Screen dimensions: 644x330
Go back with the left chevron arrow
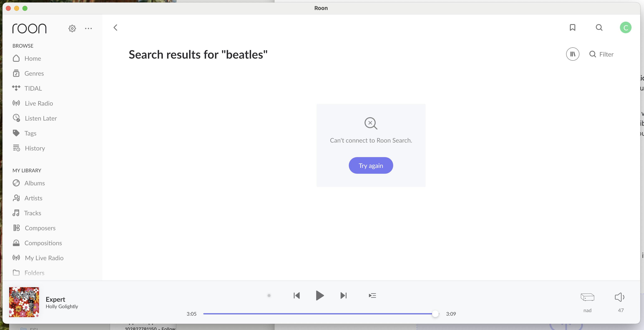pyautogui.click(x=115, y=27)
